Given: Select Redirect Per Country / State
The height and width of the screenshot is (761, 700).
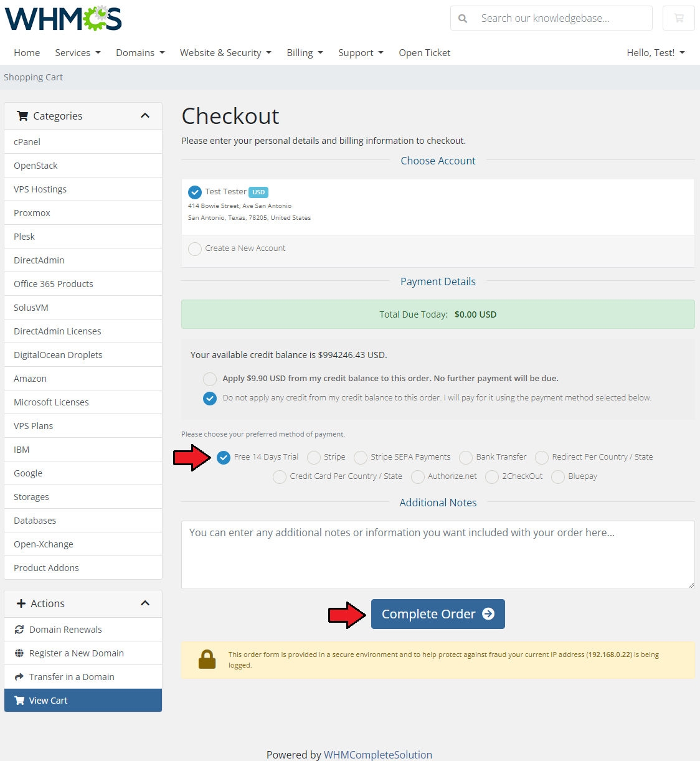Looking at the screenshot, I should (x=542, y=458).
